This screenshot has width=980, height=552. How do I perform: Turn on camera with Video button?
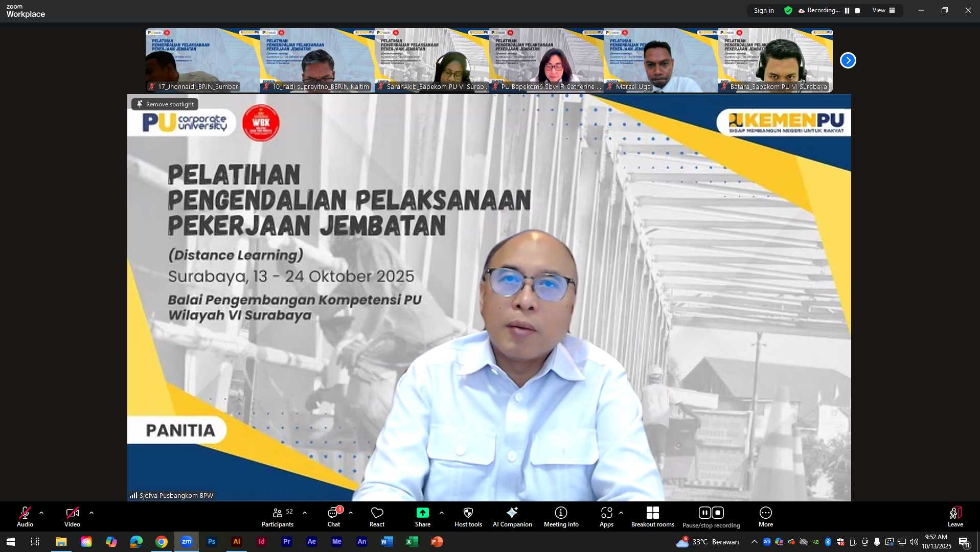(x=72, y=517)
